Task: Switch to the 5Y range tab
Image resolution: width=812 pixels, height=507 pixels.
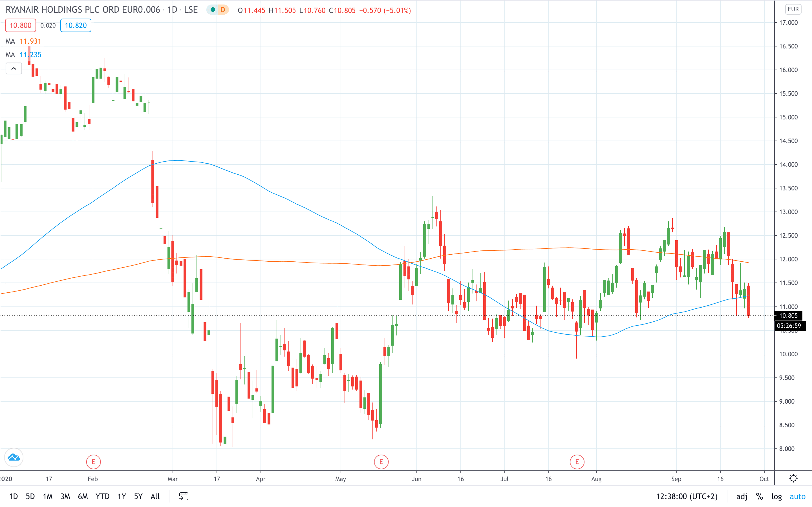Action: pos(138,496)
